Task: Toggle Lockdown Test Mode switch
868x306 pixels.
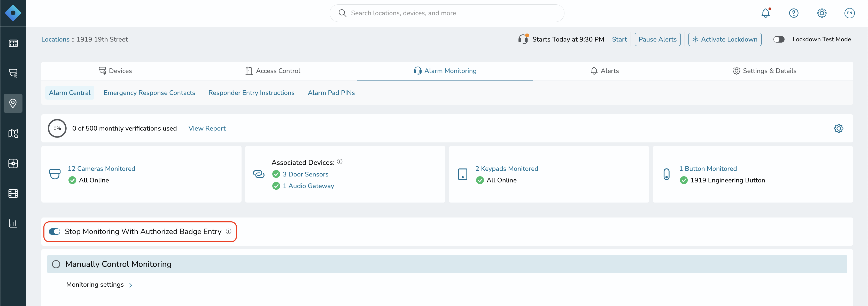Action: pyautogui.click(x=779, y=39)
